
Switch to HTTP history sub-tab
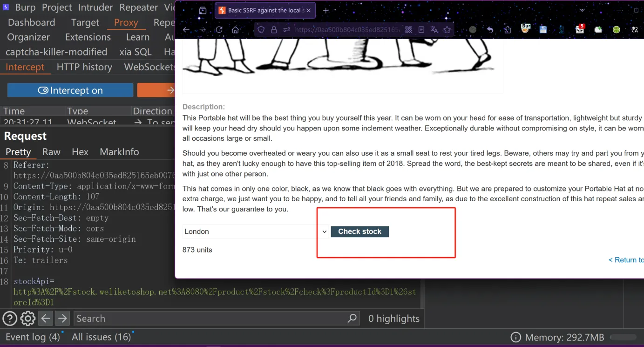point(84,67)
